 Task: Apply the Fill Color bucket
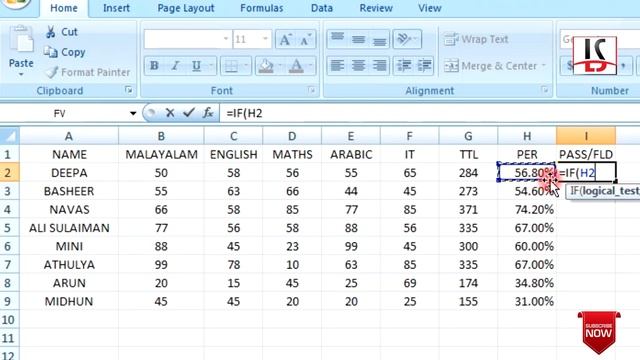click(266, 65)
